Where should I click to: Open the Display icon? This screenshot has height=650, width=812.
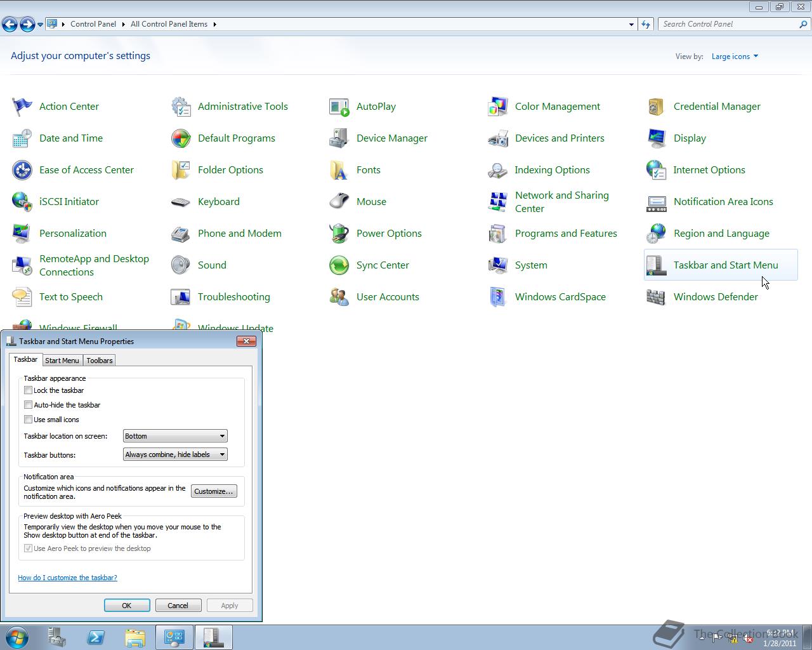point(657,138)
